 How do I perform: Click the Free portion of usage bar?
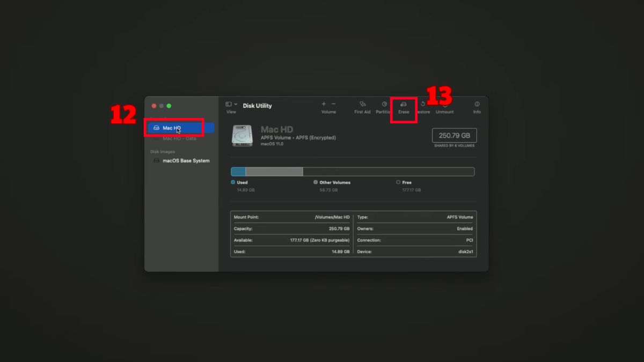pyautogui.click(x=389, y=172)
